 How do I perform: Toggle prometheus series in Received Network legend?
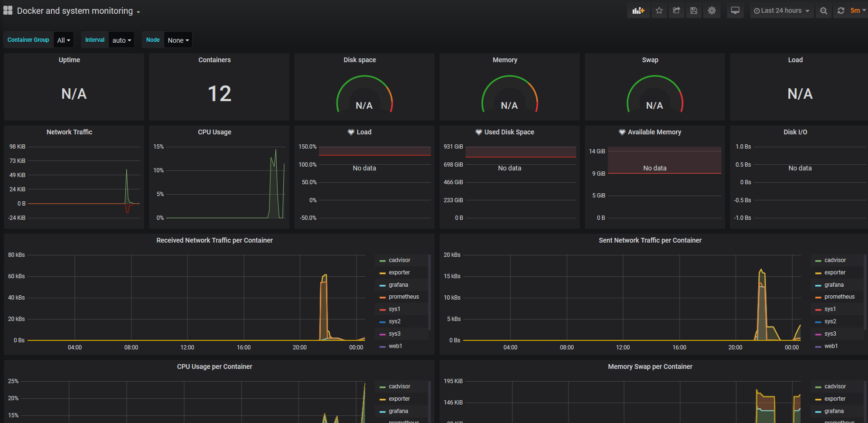[x=404, y=297]
